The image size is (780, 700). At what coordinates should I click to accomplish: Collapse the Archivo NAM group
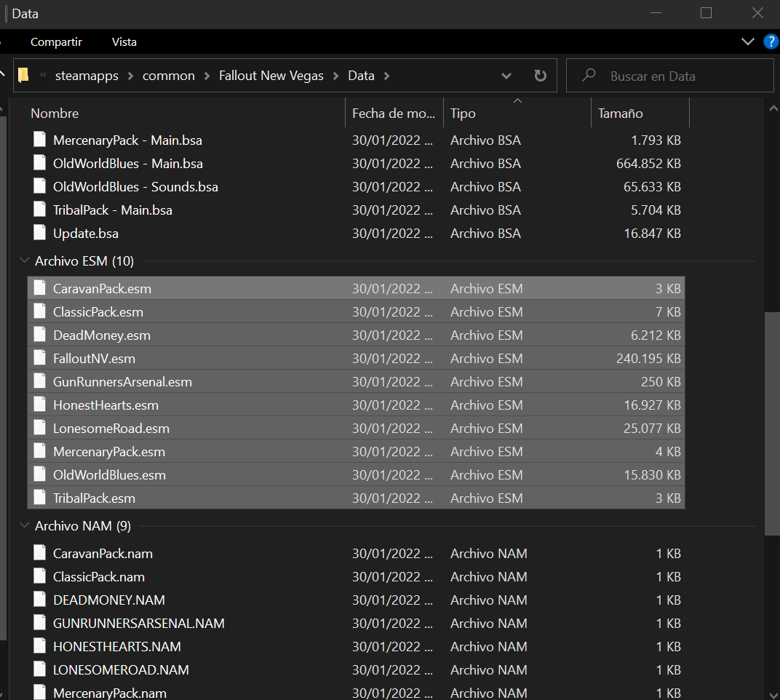(23, 526)
